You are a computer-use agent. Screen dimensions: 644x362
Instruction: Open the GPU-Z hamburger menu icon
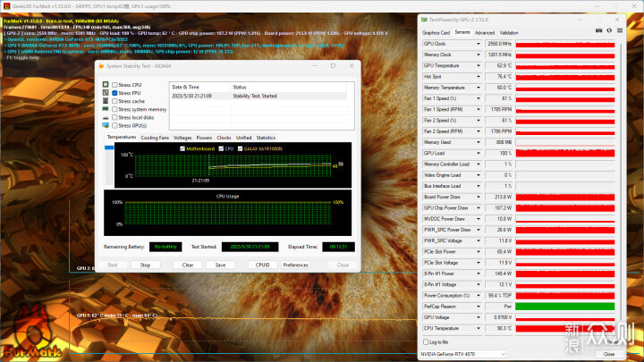pyautogui.click(x=619, y=30)
